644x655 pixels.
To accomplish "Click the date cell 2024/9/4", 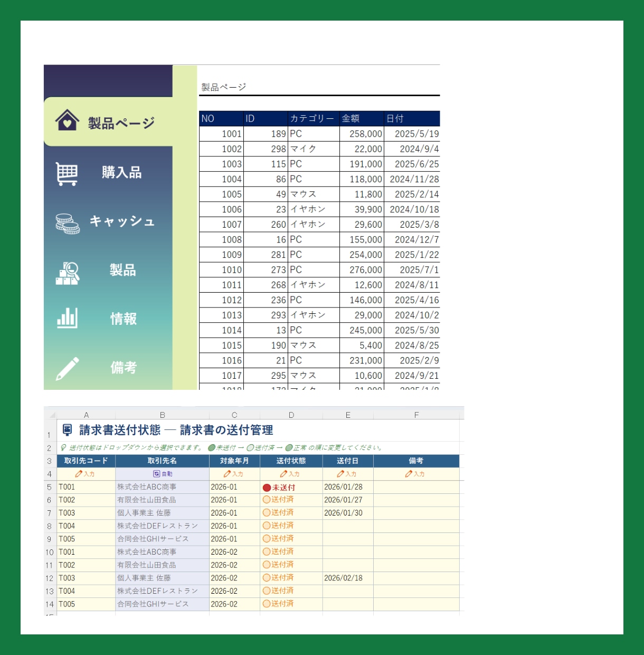I will (412, 149).
